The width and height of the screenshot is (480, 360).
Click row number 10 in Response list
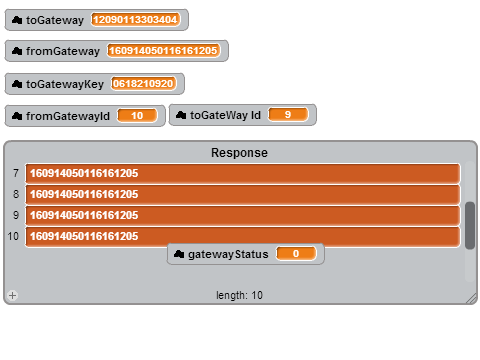tap(13, 236)
